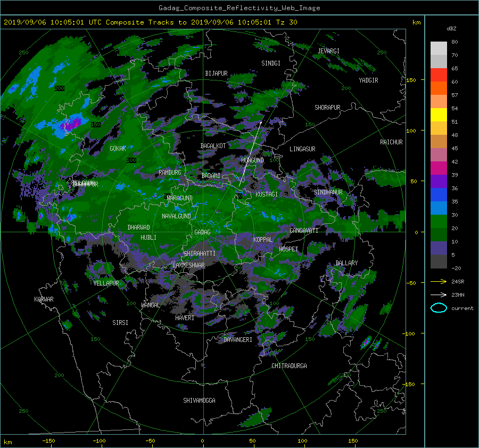Click the BAGALKOT city label

click(213, 146)
